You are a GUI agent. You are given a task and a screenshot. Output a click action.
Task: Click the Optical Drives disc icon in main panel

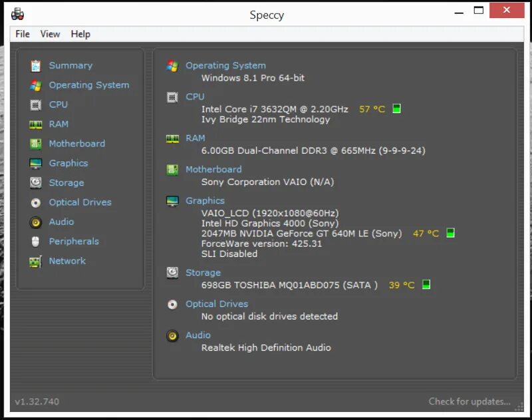click(x=172, y=305)
